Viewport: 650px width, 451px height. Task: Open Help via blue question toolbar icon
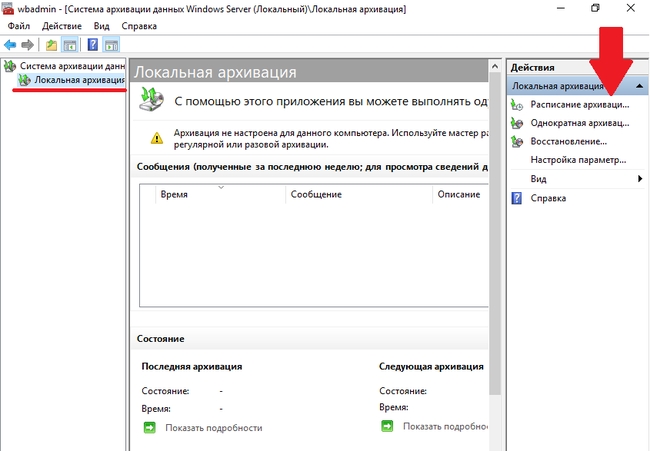coord(93,45)
